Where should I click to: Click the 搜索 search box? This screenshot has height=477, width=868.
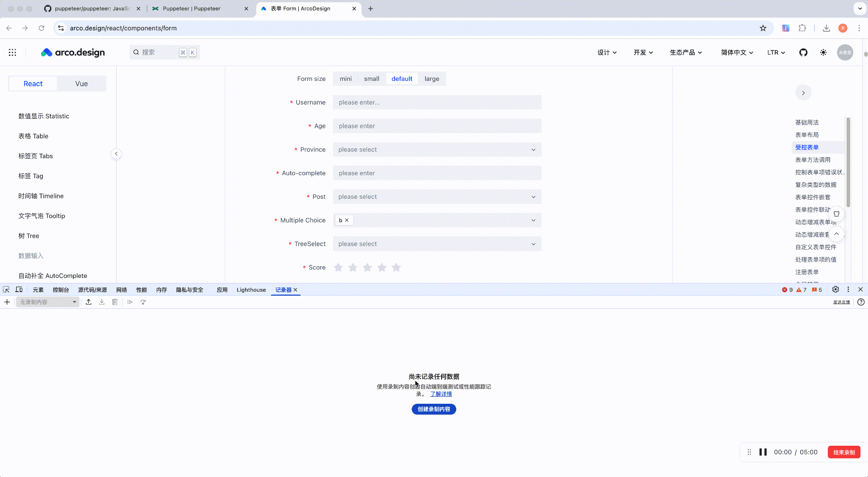pos(164,52)
